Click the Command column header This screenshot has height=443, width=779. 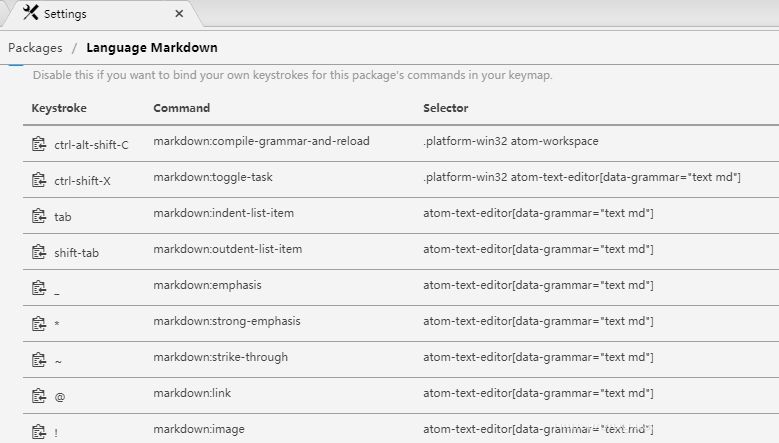click(x=181, y=107)
